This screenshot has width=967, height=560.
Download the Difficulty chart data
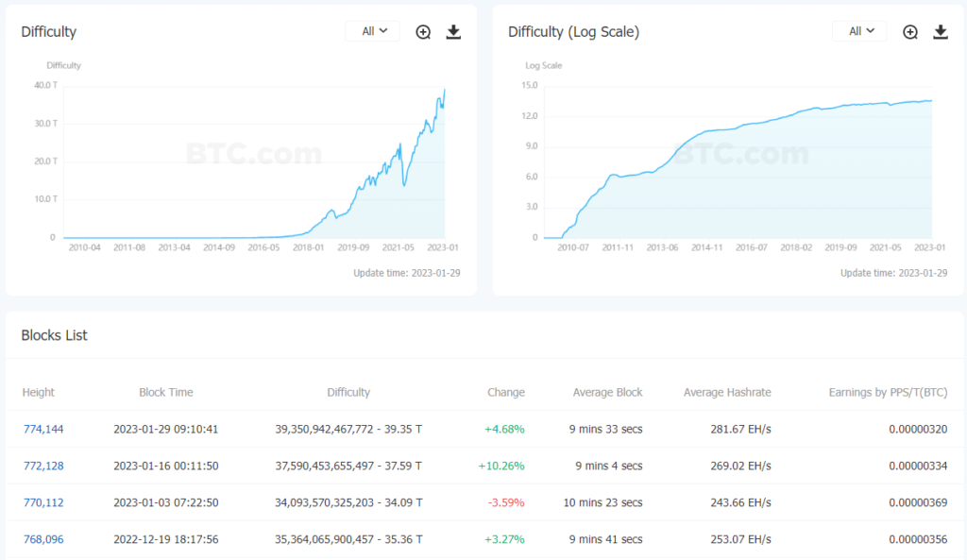point(453,32)
